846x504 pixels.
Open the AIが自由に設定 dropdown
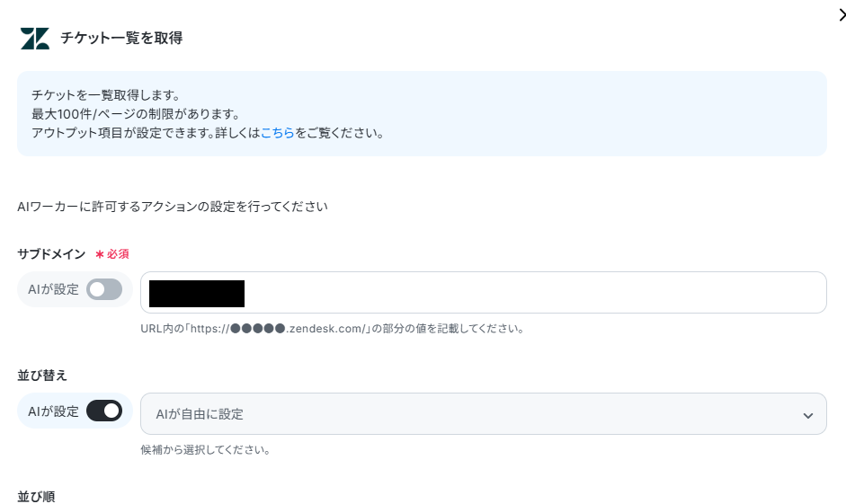coord(484,413)
